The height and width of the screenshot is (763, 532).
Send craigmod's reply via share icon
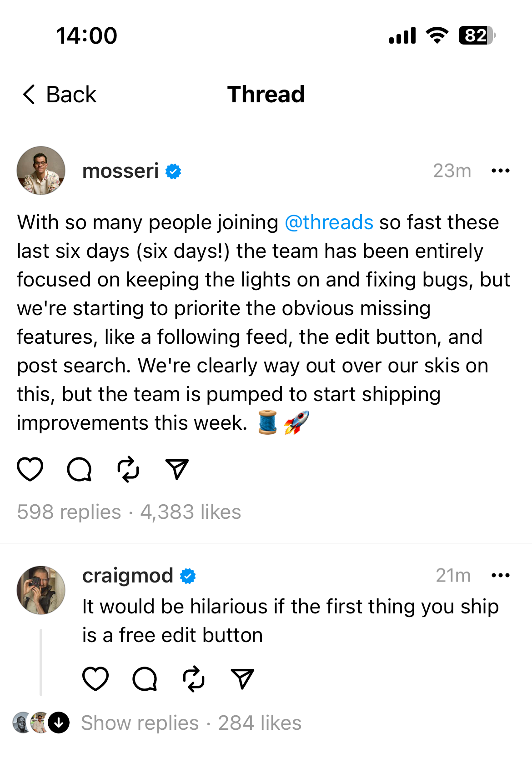242,679
